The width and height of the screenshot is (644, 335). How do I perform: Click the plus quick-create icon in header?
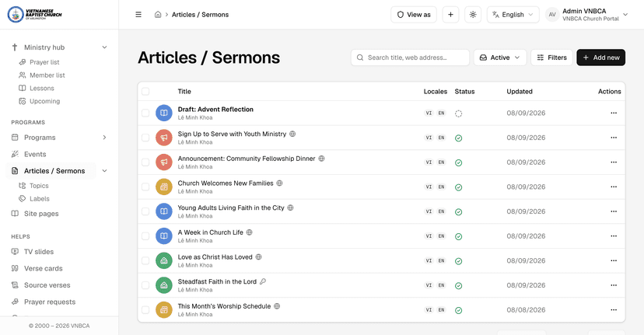point(450,14)
